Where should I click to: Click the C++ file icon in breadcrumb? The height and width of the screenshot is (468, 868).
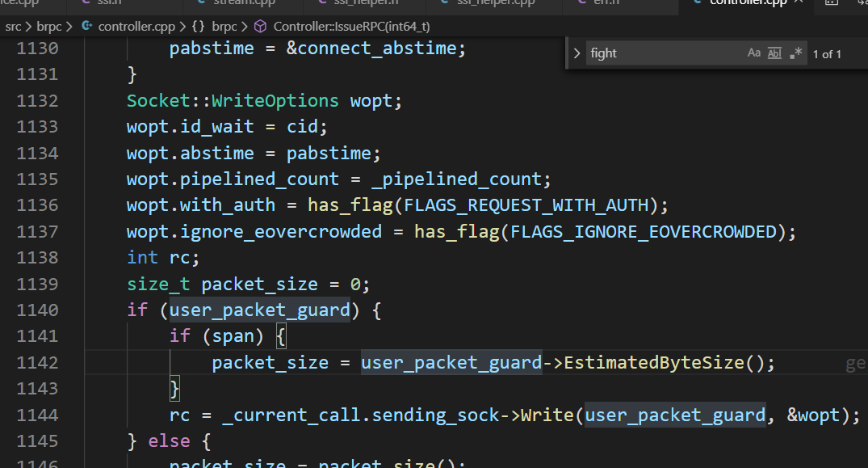[x=87, y=26]
